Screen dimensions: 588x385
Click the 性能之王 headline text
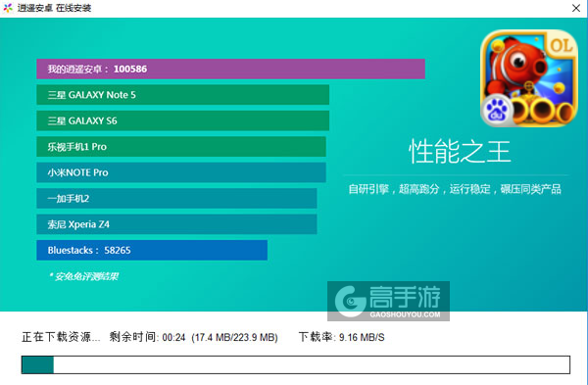(x=460, y=152)
